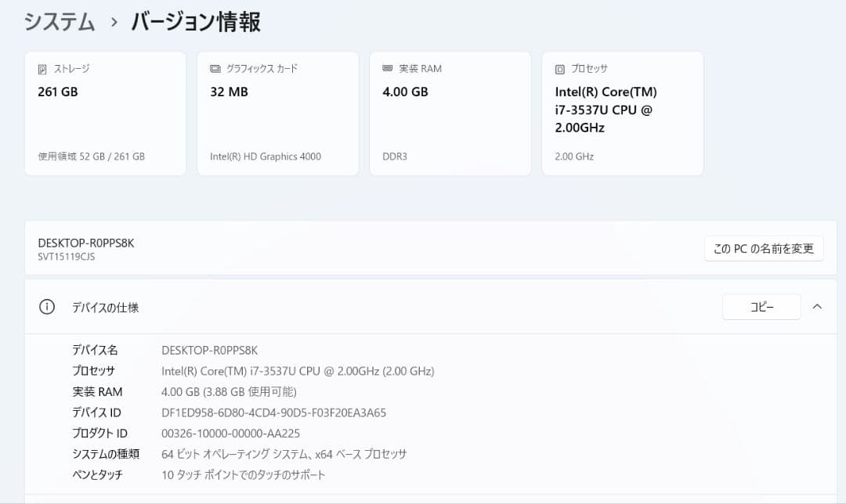Click the memory icon on the 実装 RAM card
Image resolution: width=846 pixels, height=504 pixels.
tap(385, 68)
